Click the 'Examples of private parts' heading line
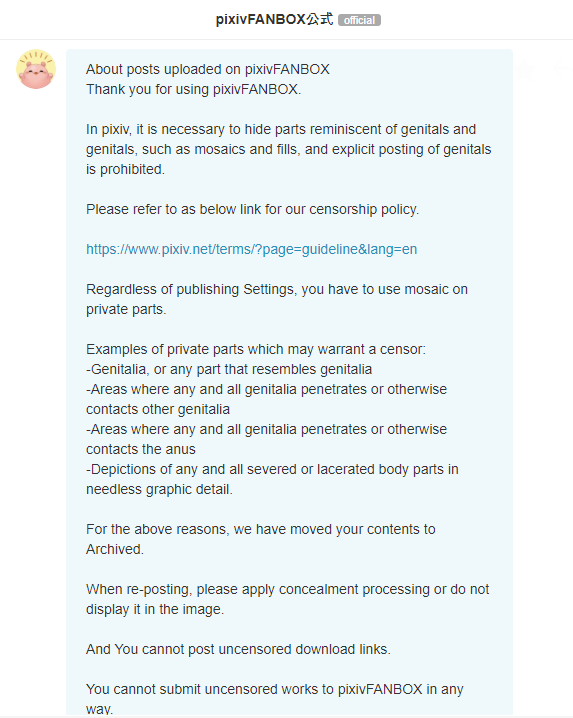 click(256, 349)
